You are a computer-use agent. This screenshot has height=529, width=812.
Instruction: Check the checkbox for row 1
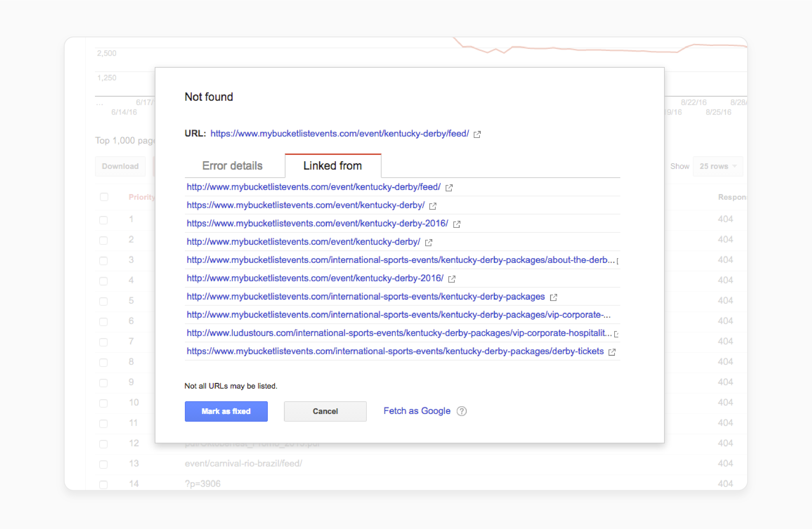[104, 220]
